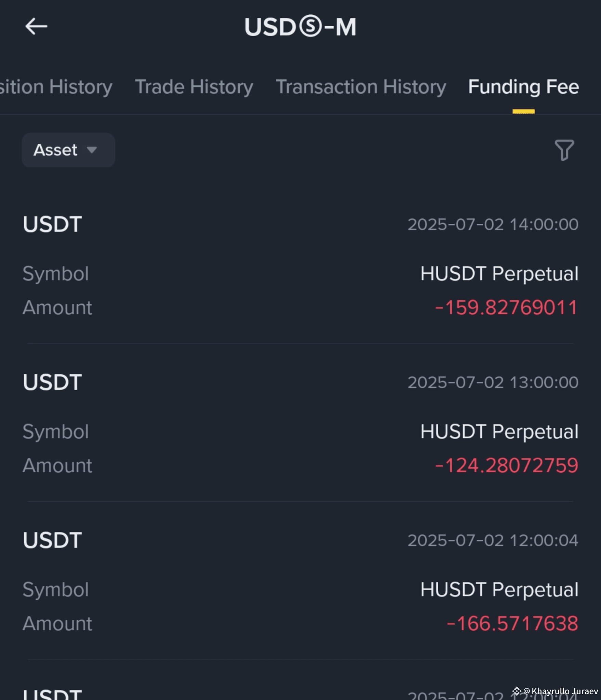Click HUSDT Perpetual in the 12:00:04 record
601x700 pixels.
tap(499, 590)
